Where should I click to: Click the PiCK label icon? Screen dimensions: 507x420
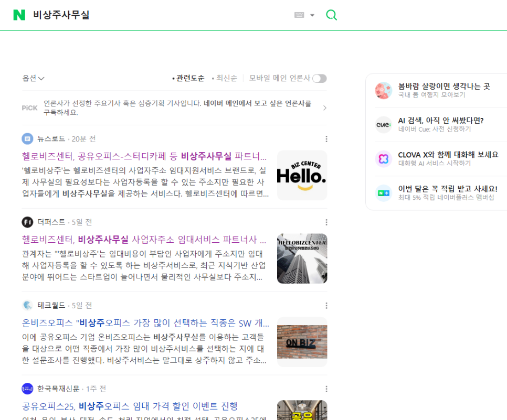[x=29, y=108]
